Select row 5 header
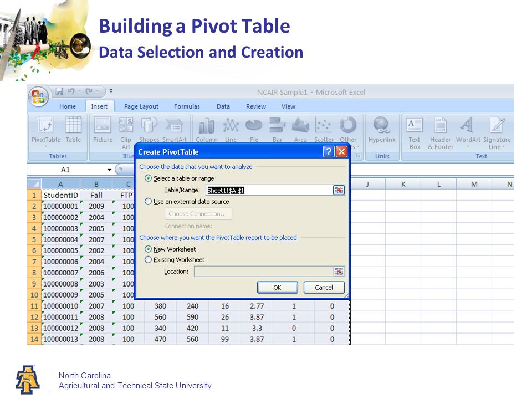 (x=34, y=239)
